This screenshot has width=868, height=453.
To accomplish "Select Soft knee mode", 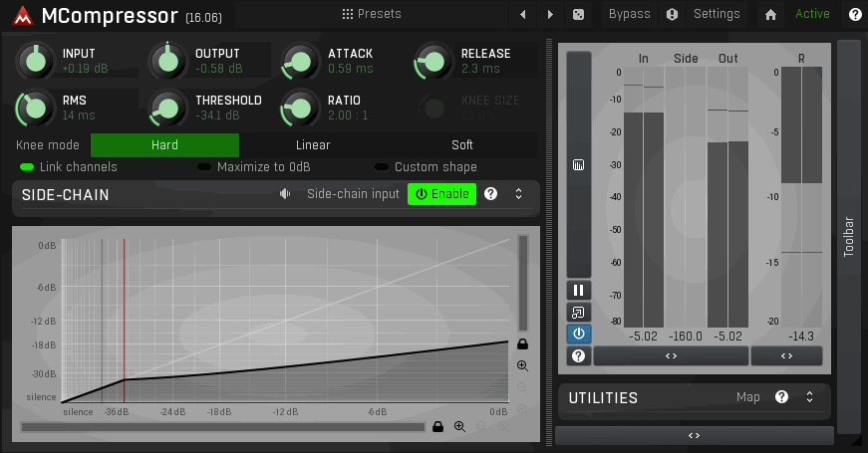I will (x=462, y=145).
